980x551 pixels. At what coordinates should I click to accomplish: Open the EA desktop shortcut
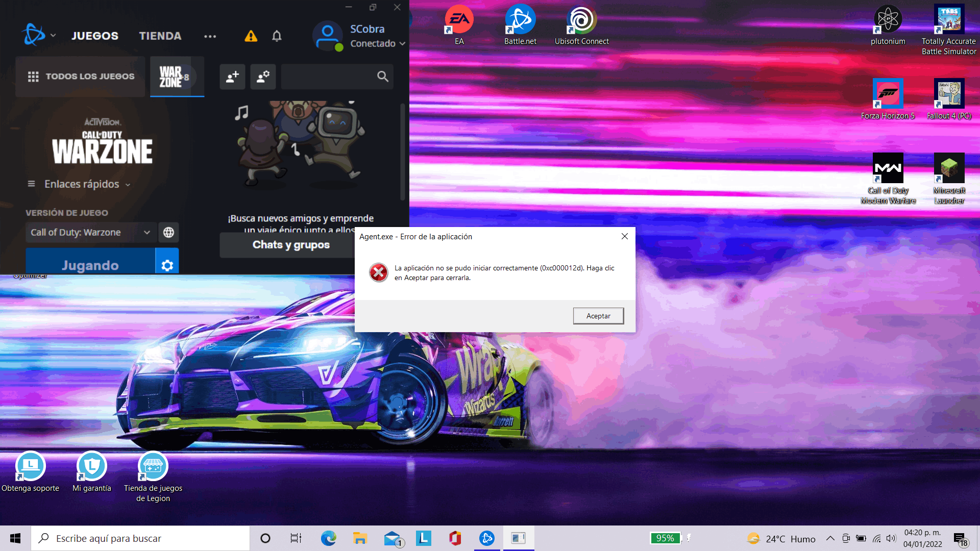tap(459, 26)
